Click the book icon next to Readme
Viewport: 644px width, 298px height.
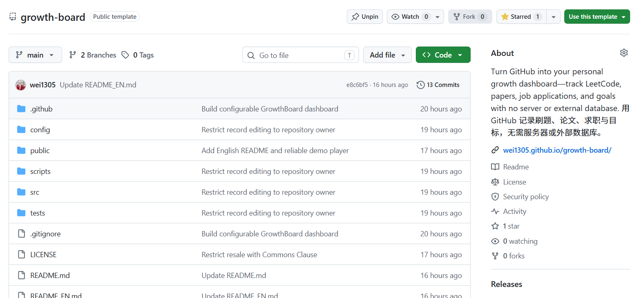point(495,167)
